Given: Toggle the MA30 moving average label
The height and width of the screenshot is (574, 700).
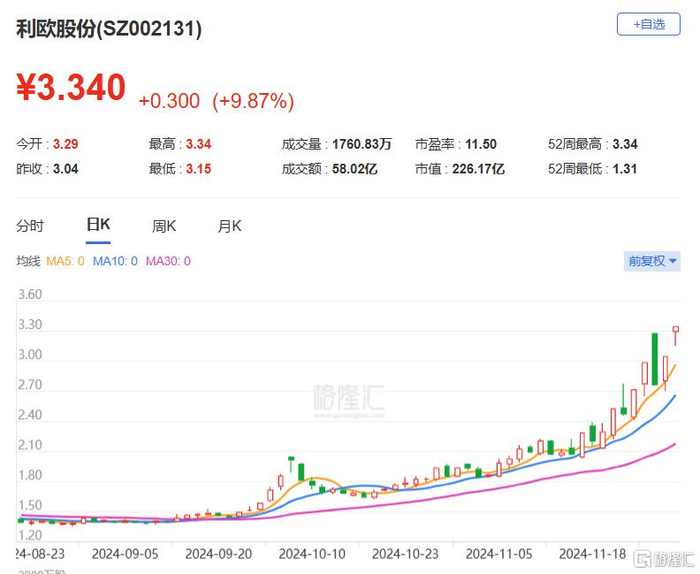Looking at the screenshot, I should pyautogui.click(x=168, y=261).
